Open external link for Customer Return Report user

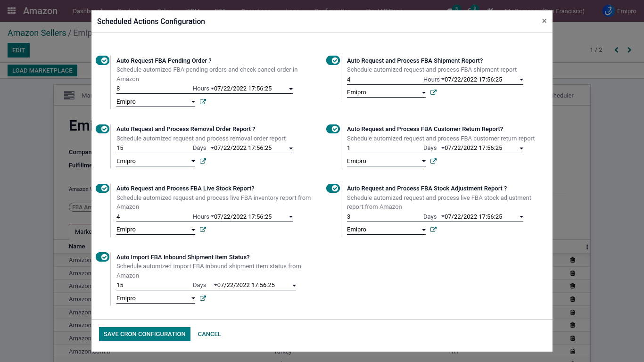tap(433, 161)
